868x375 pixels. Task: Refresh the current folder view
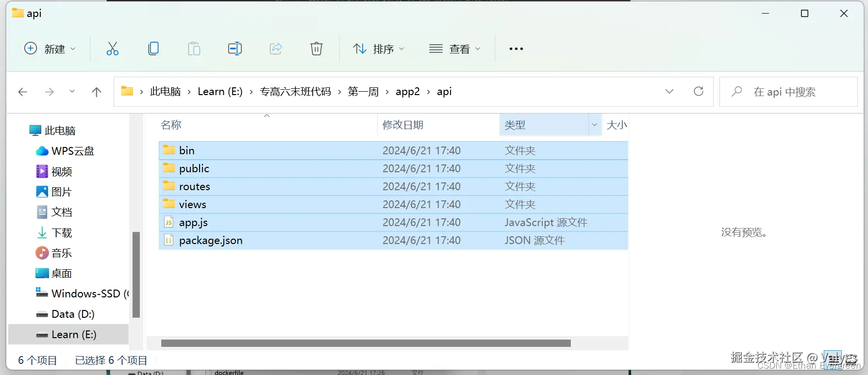coord(699,91)
